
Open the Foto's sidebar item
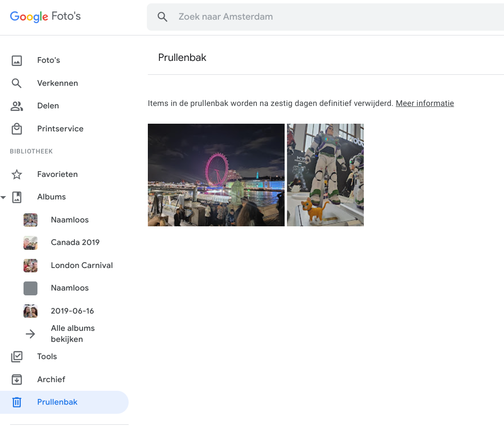[x=48, y=60]
